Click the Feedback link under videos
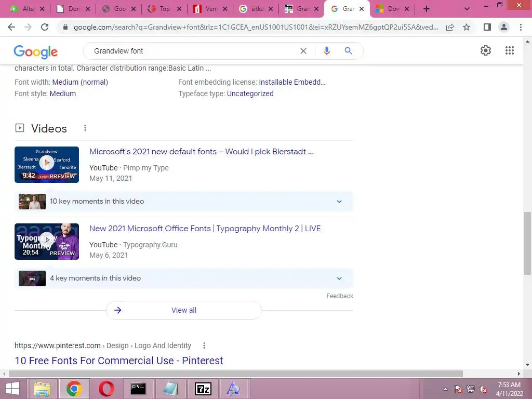The width and height of the screenshot is (532, 399). pyautogui.click(x=340, y=296)
